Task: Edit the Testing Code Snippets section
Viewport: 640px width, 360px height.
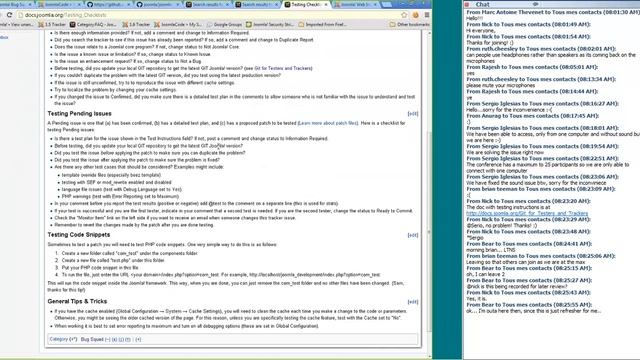Action: pyautogui.click(x=413, y=235)
